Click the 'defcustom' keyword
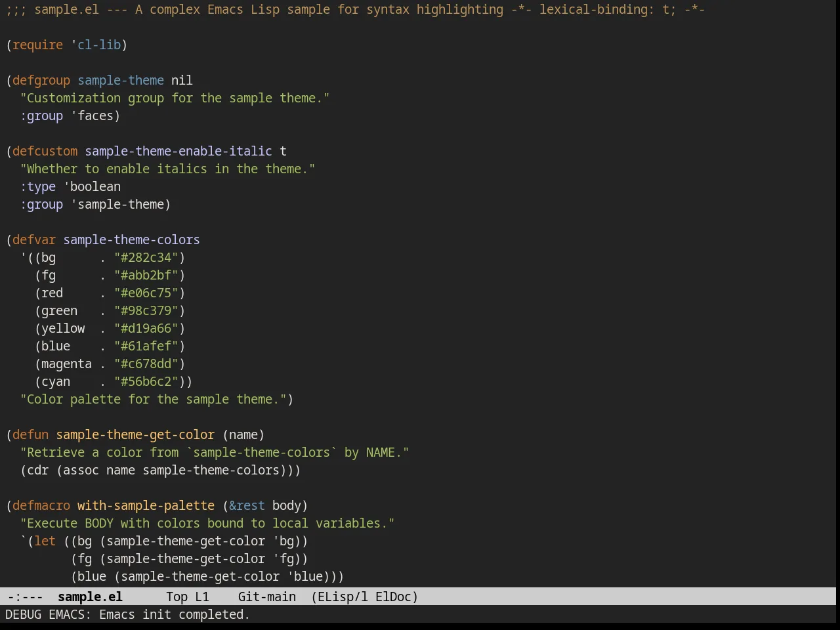This screenshot has width=840, height=630. pyautogui.click(x=45, y=151)
